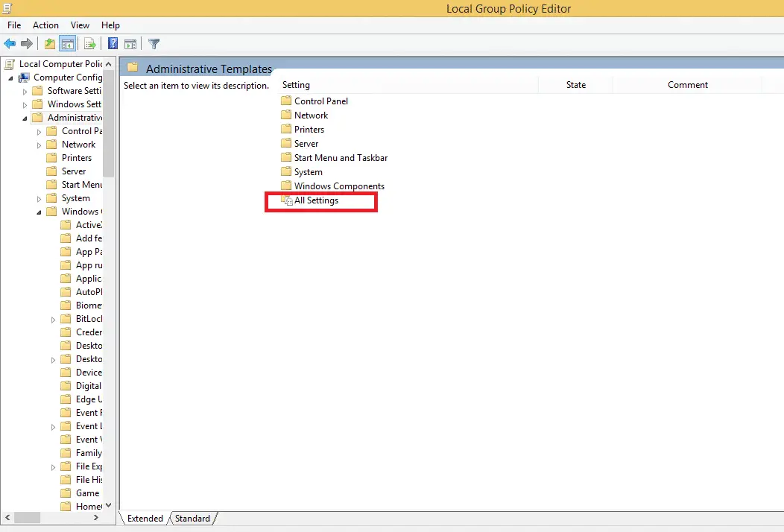Open the File menu
This screenshot has height=532, width=784.
(x=14, y=25)
